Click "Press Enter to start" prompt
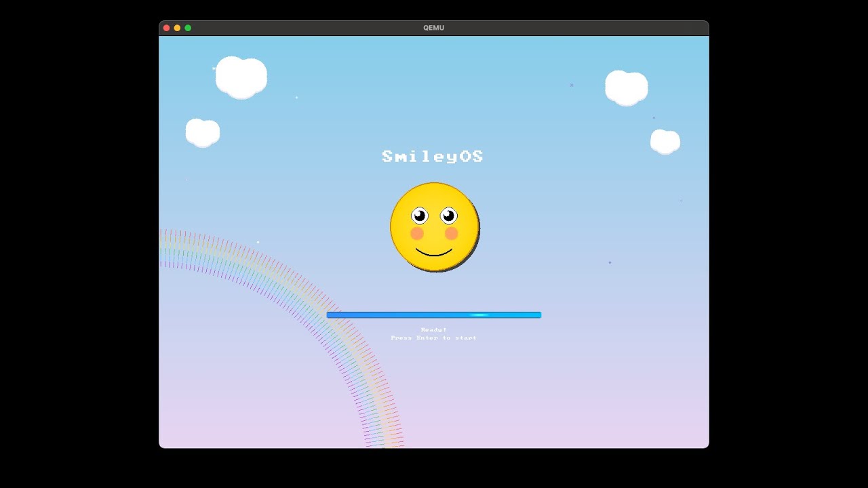The image size is (868, 488). point(434,338)
